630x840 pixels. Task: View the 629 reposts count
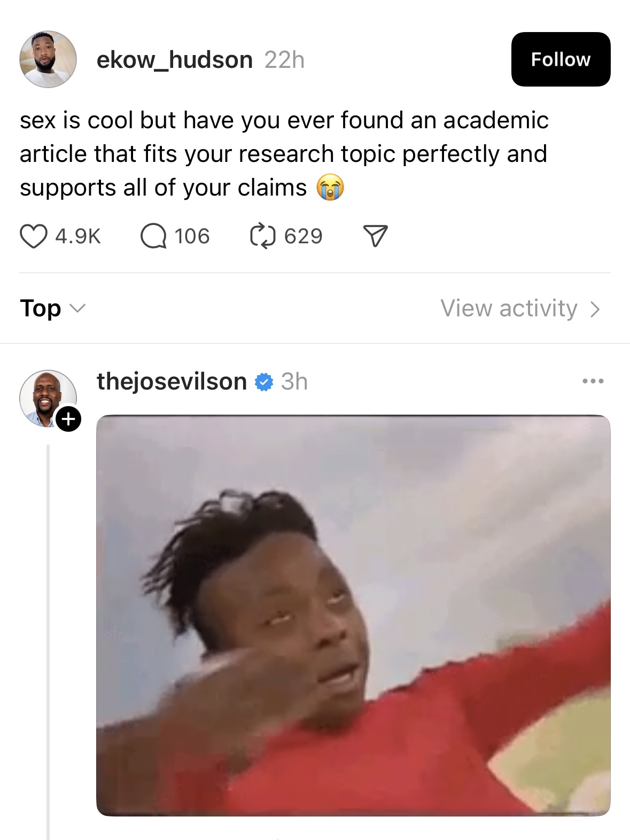coord(304,236)
